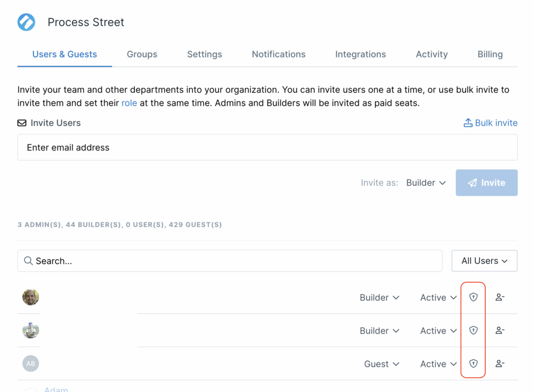Go to the Billing tab
This screenshot has width=533, height=392.
490,54
